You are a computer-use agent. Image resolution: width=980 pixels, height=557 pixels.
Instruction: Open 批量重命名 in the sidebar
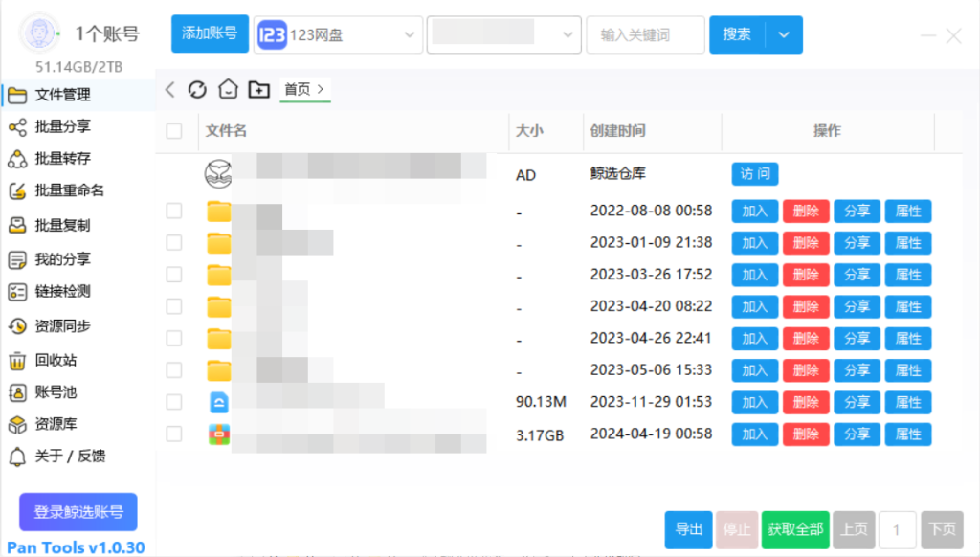click(x=62, y=190)
